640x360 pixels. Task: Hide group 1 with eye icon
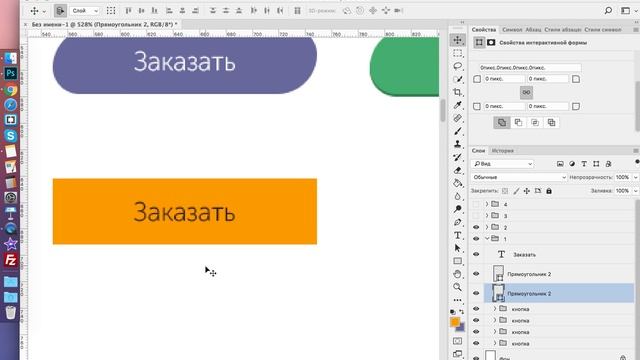click(476, 239)
